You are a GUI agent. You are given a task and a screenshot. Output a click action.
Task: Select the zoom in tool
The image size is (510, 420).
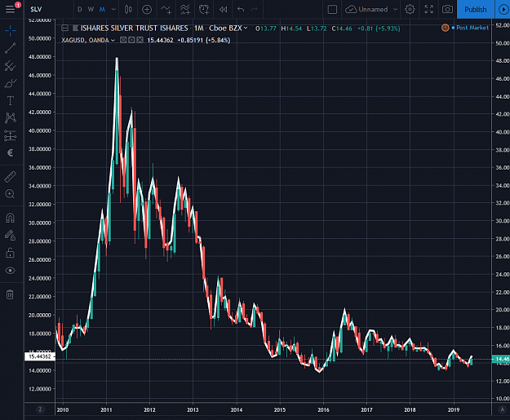[10, 194]
